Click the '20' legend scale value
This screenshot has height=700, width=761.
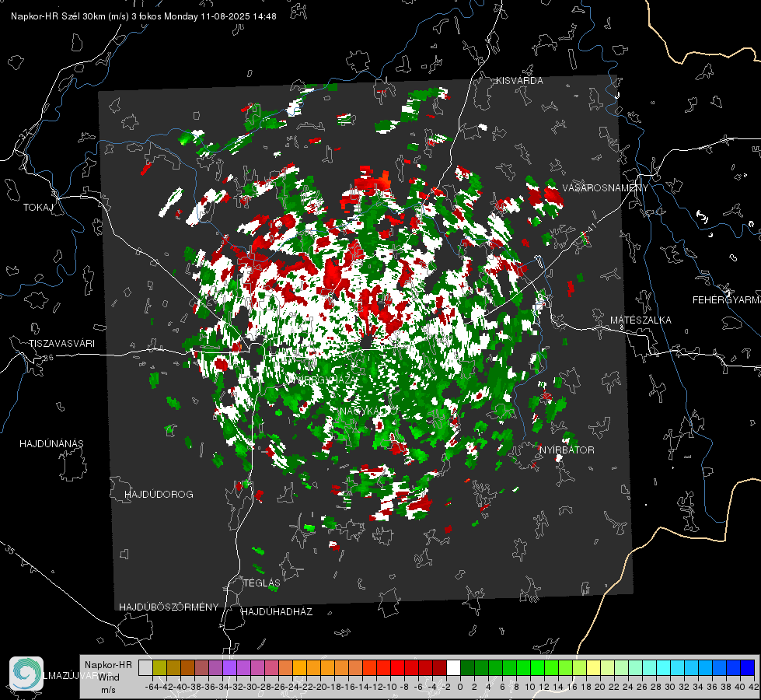tap(600, 687)
